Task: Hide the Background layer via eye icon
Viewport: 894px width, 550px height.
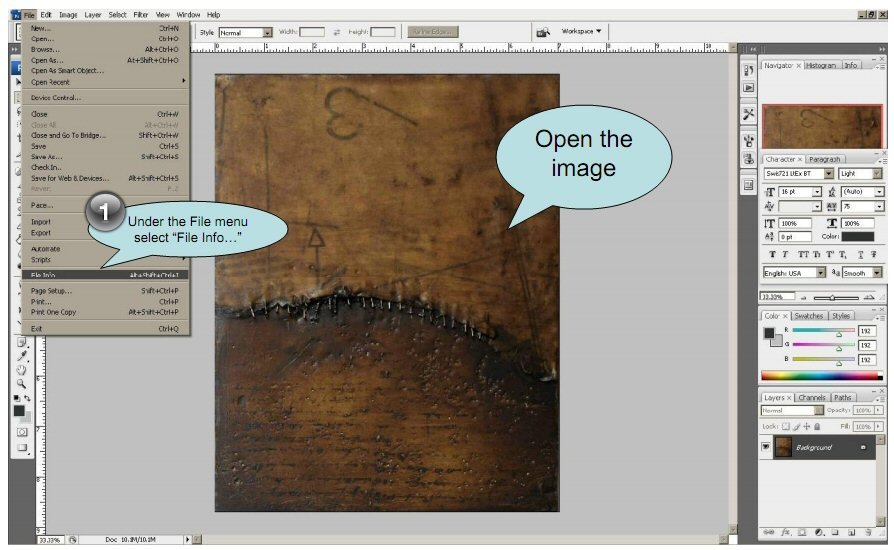Action: (767, 447)
